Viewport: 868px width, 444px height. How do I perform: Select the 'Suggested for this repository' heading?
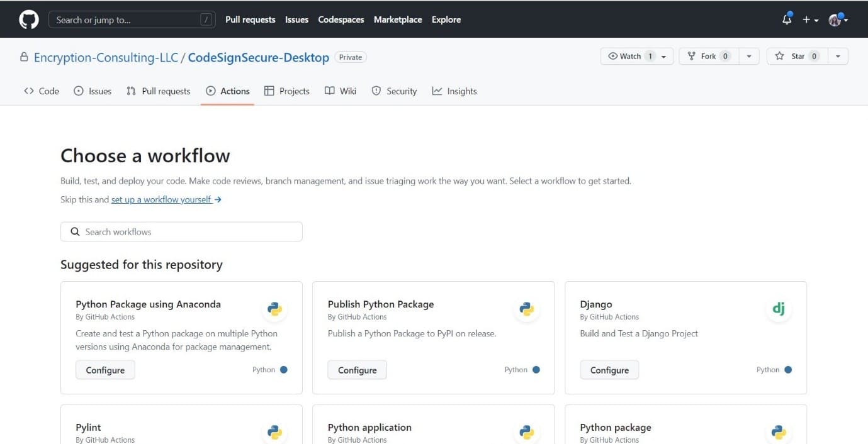pyautogui.click(x=142, y=265)
